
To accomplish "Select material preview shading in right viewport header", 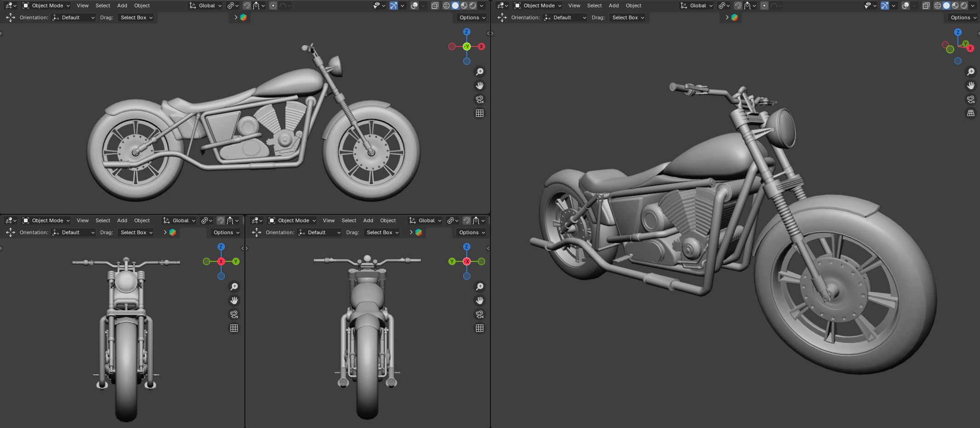I will [x=955, y=6].
